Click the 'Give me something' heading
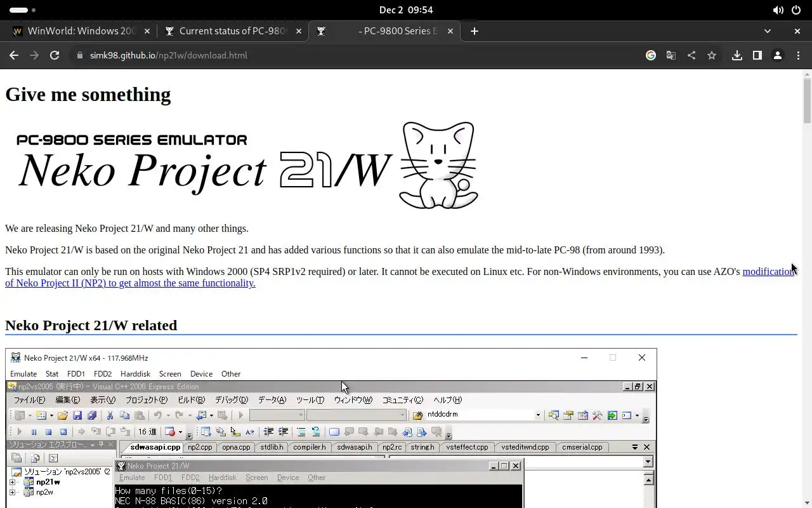Screen dimensions: 812x508 click(88, 95)
